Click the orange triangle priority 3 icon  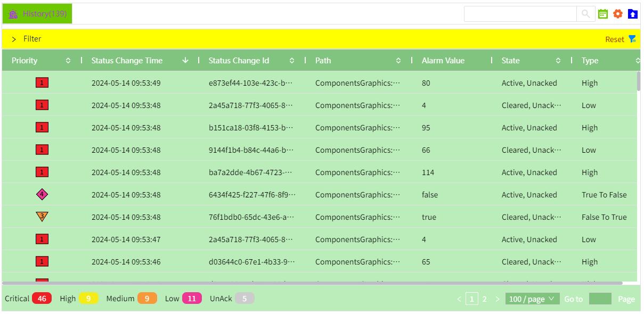[x=42, y=217]
